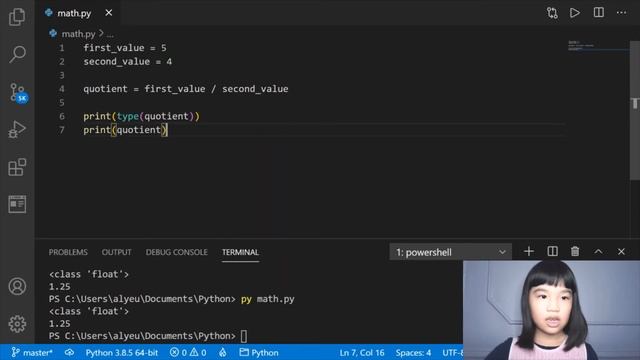Click the Open Changes compare icon
This screenshot has height=360, width=640.
pos(552,13)
